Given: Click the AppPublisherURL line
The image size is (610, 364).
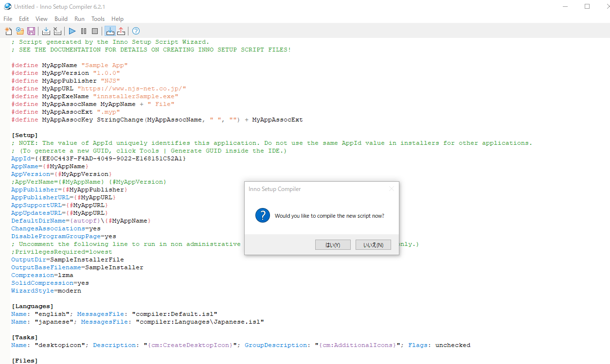Looking at the screenshot, I should 64,197.
